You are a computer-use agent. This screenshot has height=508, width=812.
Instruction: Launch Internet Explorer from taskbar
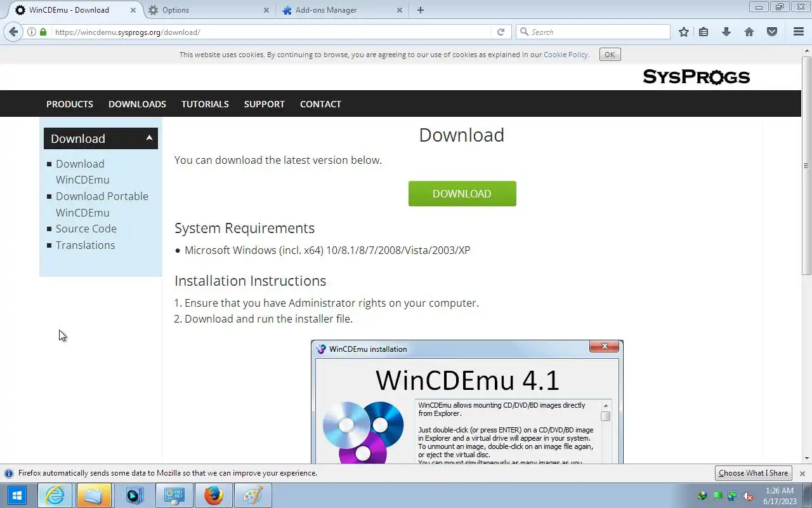pos(55,495)
